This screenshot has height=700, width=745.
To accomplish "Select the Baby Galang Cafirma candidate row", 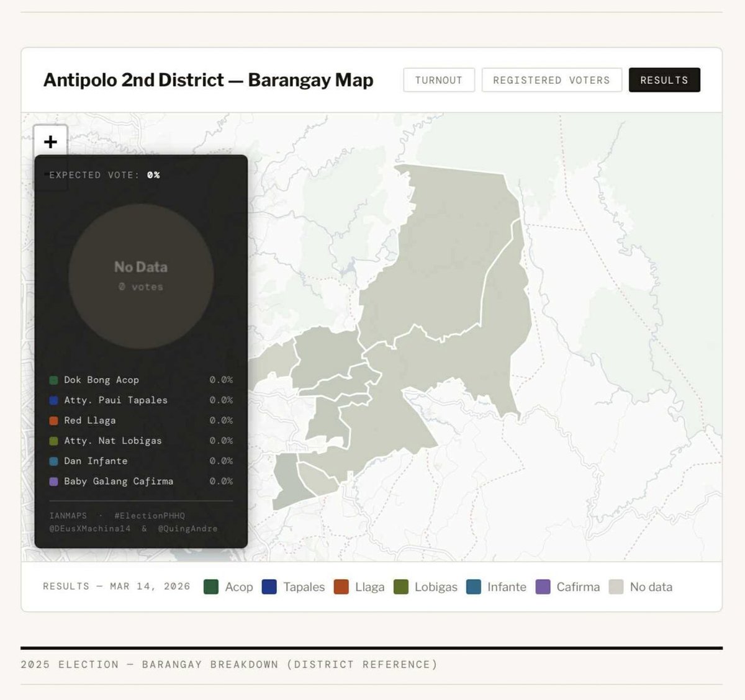I will (x=142, y=482).
